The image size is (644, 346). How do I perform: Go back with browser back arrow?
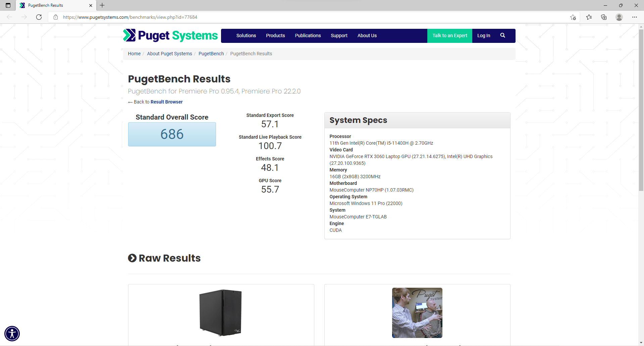point(9,17)
